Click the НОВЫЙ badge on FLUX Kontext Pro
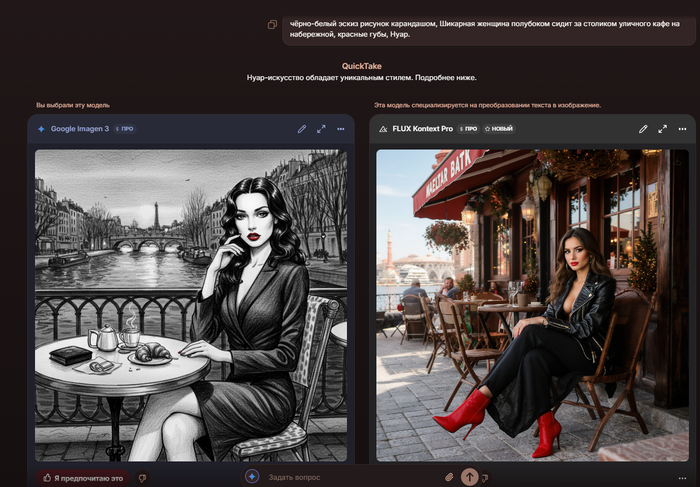The image size is (700, 487). coord(499,129)
